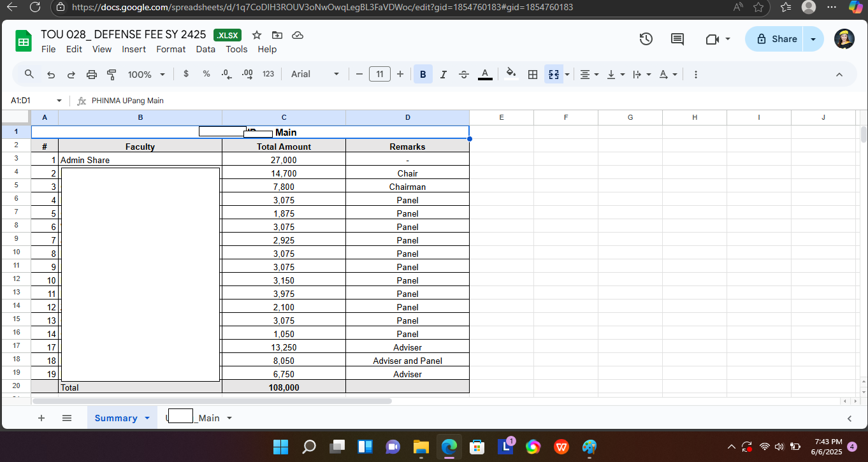Open version history clock icon
The width and height of the screenshot is (868, 462).
coord(646,39)
